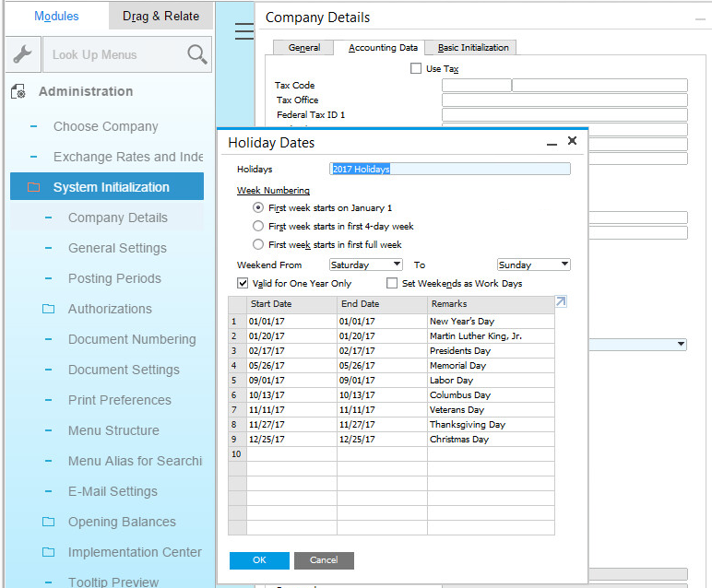Click the expand table arrow icon
The height and width of the screenshot is (588, 712).
click(x=561, y=301)
